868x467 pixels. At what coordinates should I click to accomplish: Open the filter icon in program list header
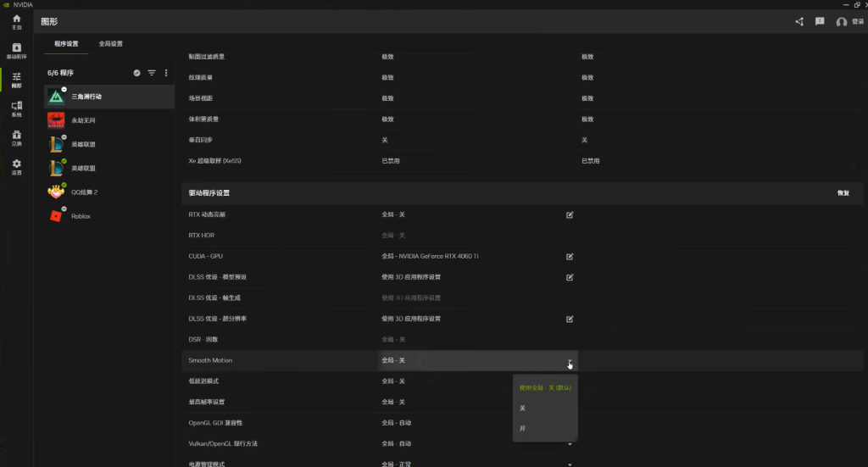click(x=152, y=73)
